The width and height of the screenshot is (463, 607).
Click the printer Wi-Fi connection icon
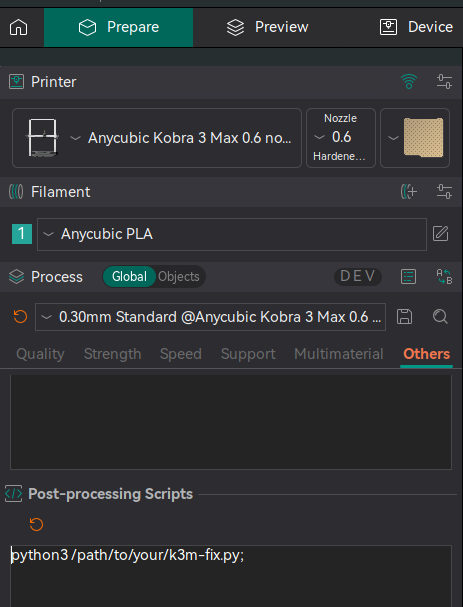point(409,82)
